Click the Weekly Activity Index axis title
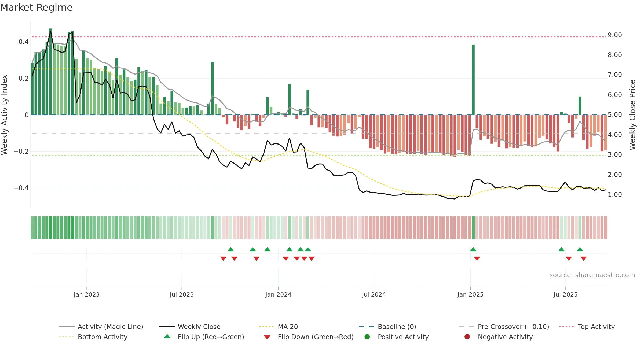The width and height of the screenshot is (644, 362). 4,115
